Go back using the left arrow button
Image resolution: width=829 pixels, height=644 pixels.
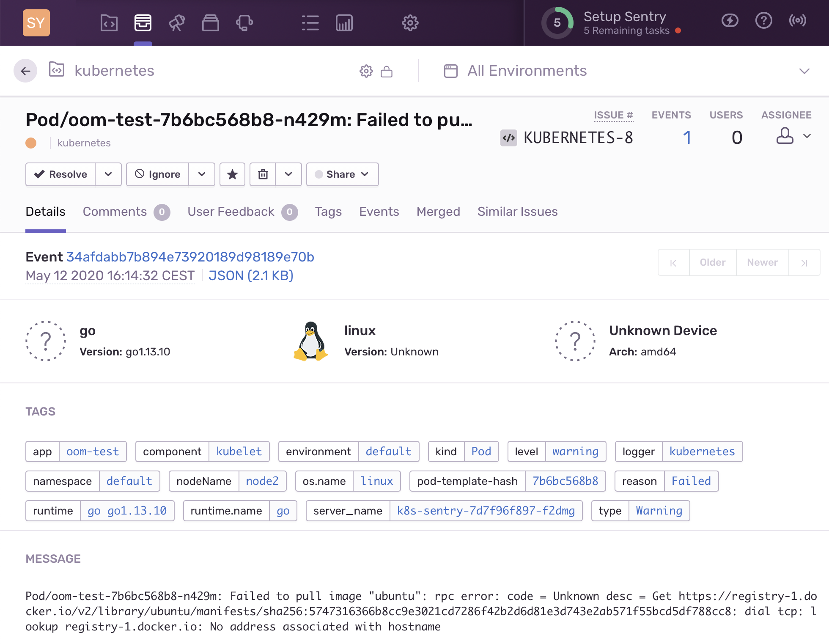pos(25,71)
